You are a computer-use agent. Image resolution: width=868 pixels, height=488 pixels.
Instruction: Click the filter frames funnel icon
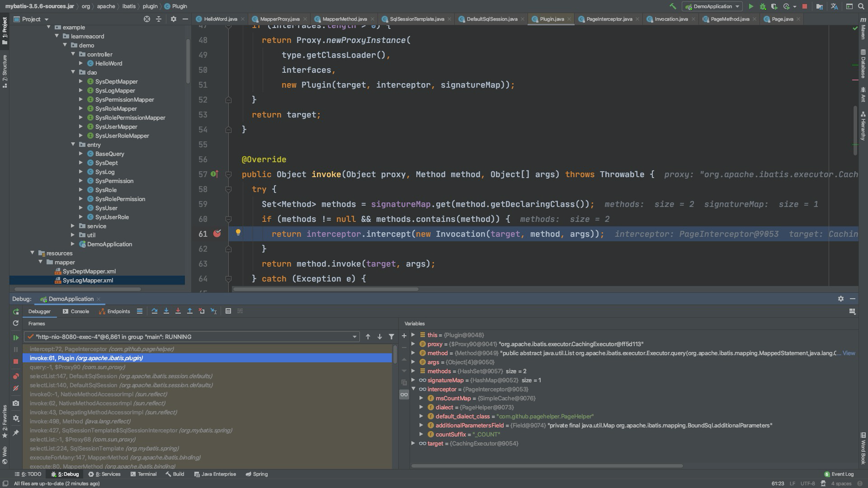(x=392, y=337)
